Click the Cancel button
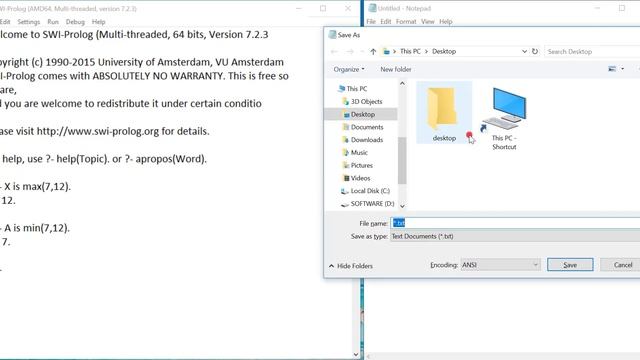The image size is (640, 360). coord(622,265)
